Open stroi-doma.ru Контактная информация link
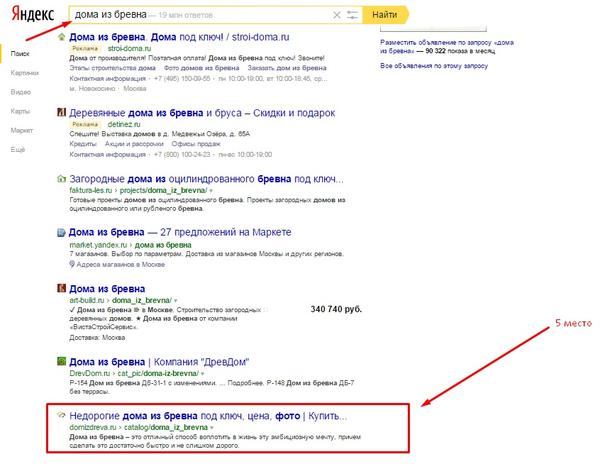This screenshot has width=600, height=464. coord(108,79)
